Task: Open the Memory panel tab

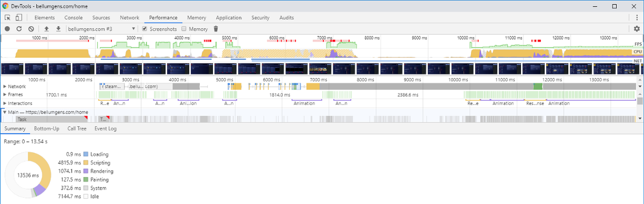Action: click(x=196, y=18)
